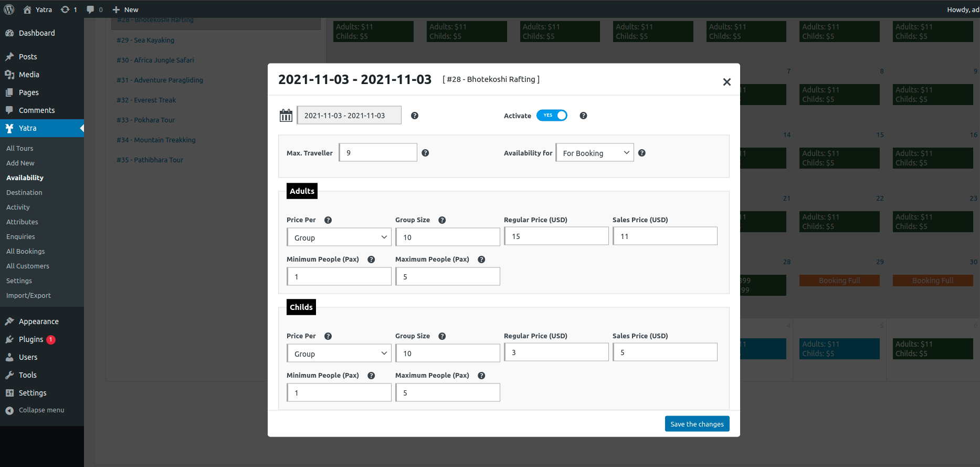This screenshot has width=980, height=467.
Task: Click Adults Group Size help icon
Action: (442, 220)
